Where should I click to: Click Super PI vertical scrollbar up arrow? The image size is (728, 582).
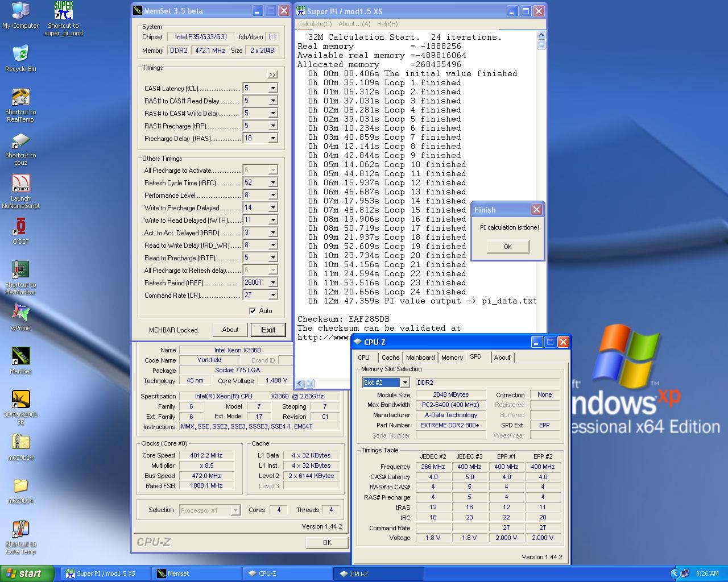tap(541, 36)
